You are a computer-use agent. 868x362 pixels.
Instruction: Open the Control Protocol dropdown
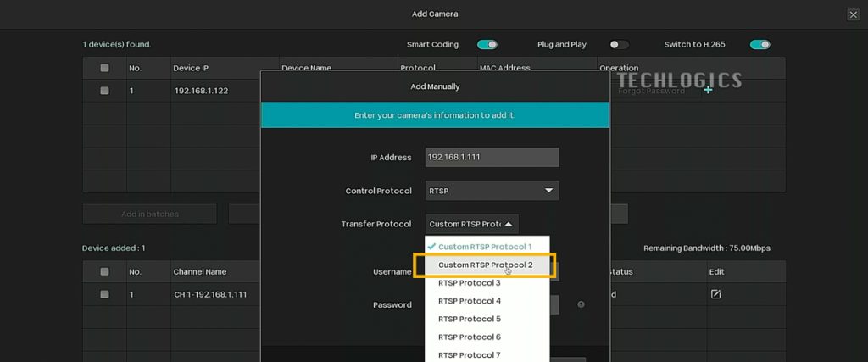point(492,191)
